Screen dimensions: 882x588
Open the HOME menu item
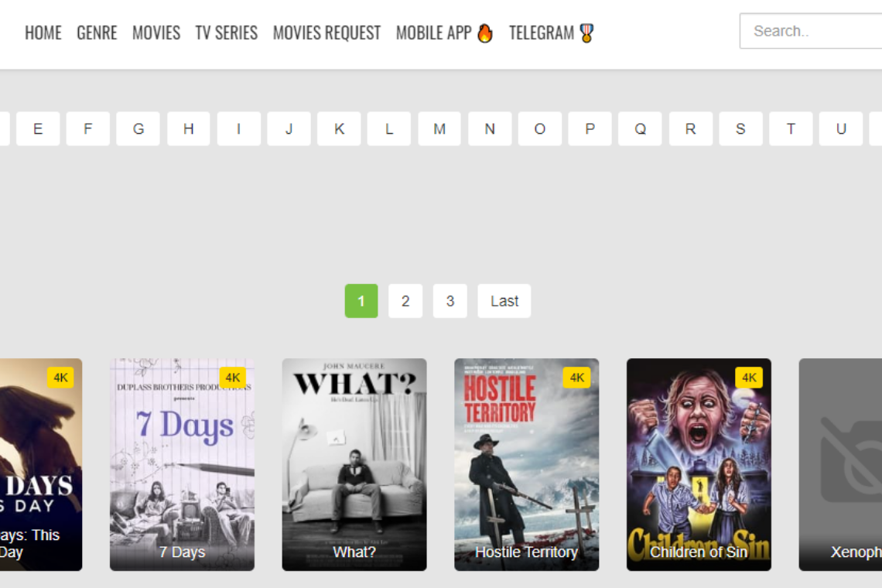[x=43, y=33]
